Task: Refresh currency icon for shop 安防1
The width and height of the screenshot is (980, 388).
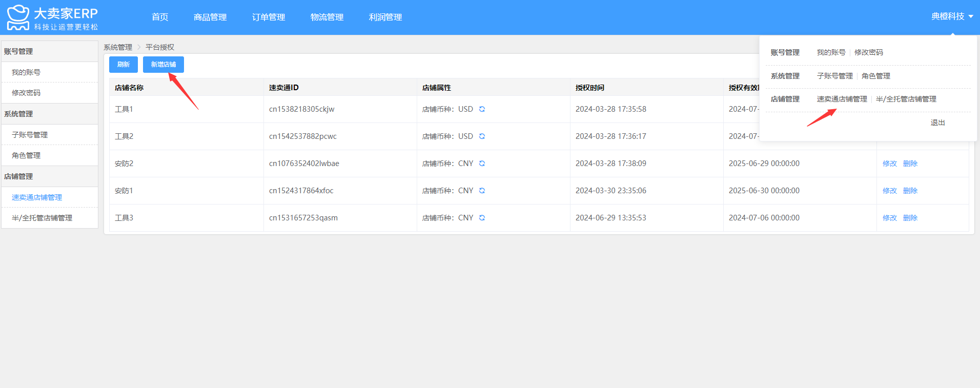Action: point(482,191)
